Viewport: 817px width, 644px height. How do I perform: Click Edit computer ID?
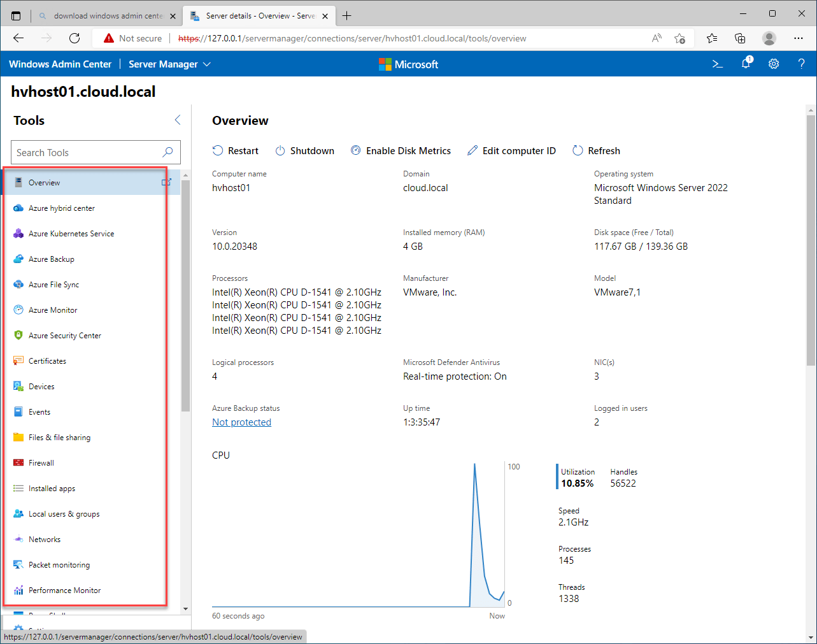511,151
